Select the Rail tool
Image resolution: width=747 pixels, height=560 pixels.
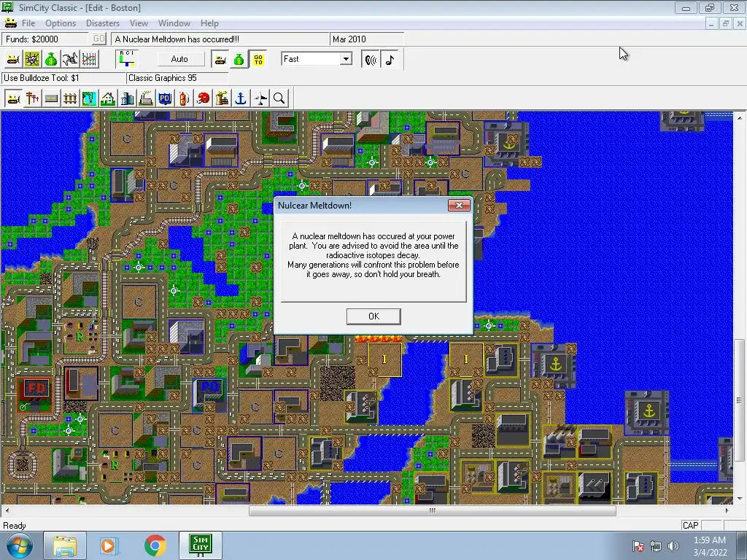coord(70,98)
